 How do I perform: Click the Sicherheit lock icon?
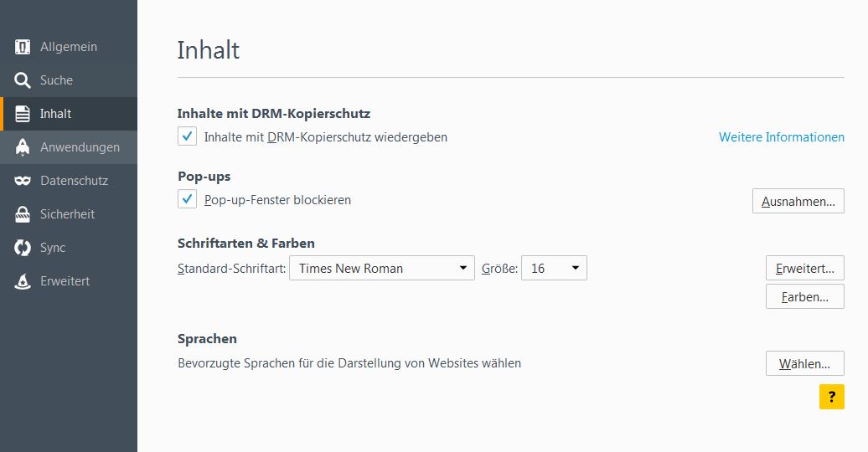(x=23, y=214)
